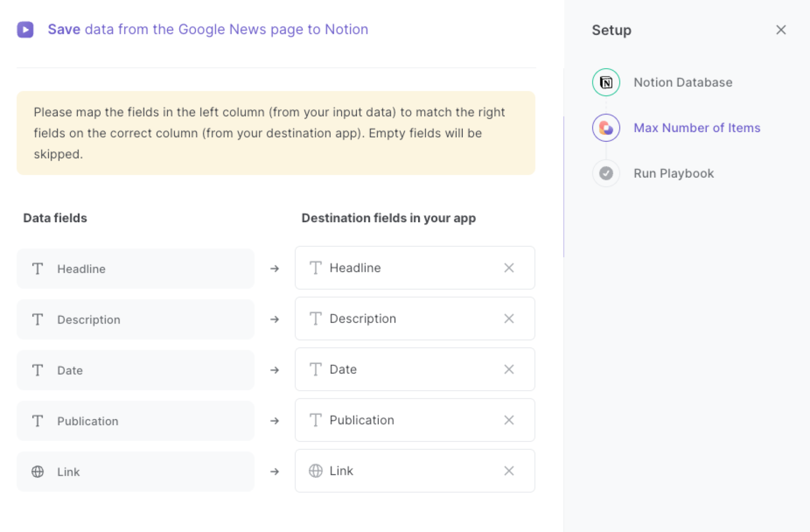Screen dimensions: 810x532
Task: Select the Description data field
Action: [136, 319]
